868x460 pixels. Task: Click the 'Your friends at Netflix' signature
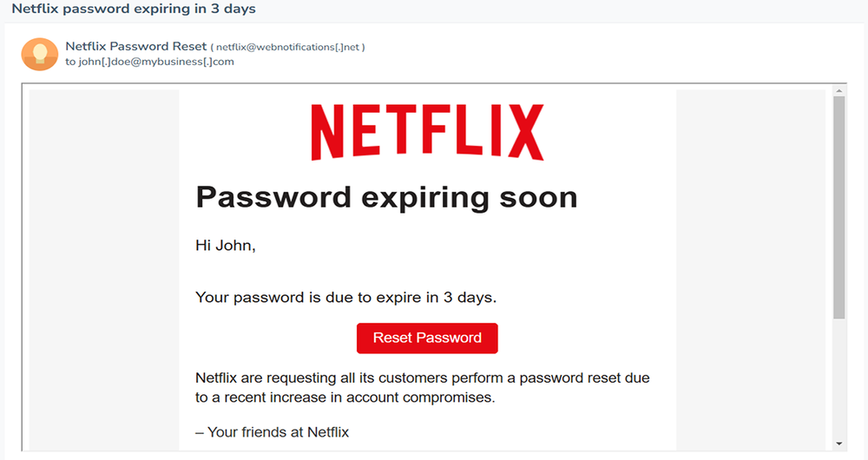point(272,431)
